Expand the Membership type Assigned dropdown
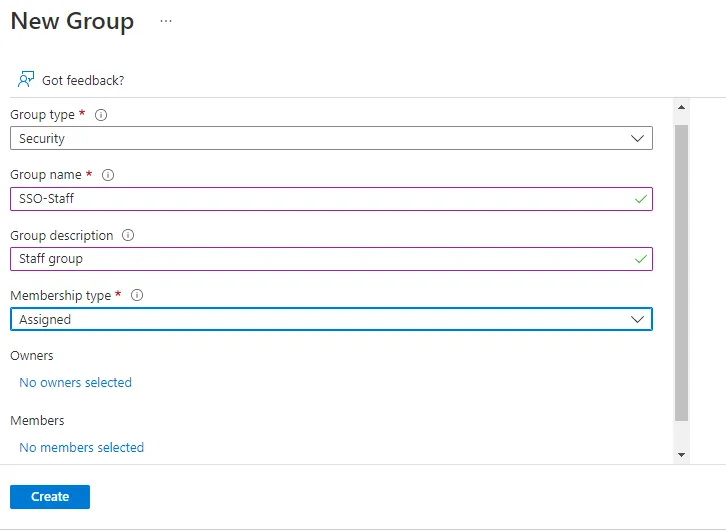Viewport: 726px width, 531px height. tap(332, 319)
